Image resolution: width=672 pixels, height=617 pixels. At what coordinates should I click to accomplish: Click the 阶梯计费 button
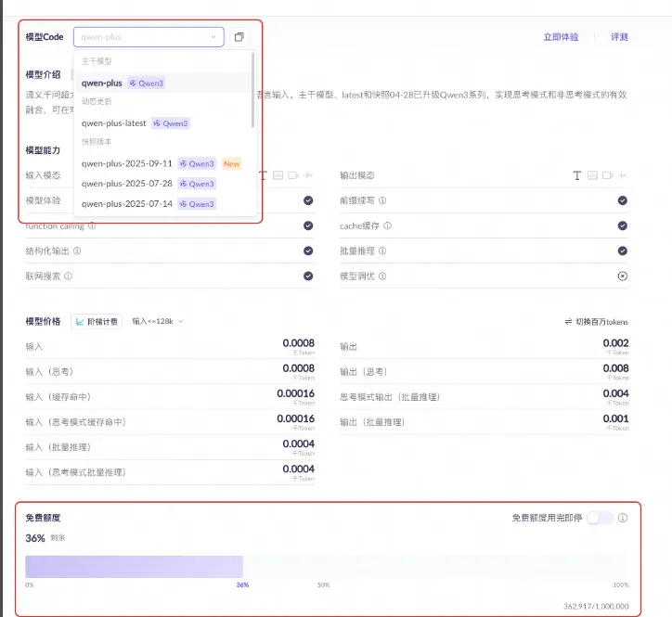[x=97, y=322]
